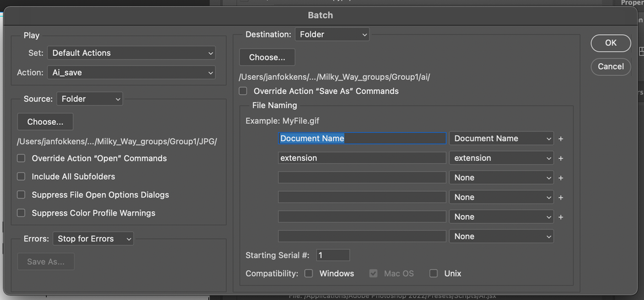
Task: Check Include All Subfolders option
Action: click(x=21, y=176)
